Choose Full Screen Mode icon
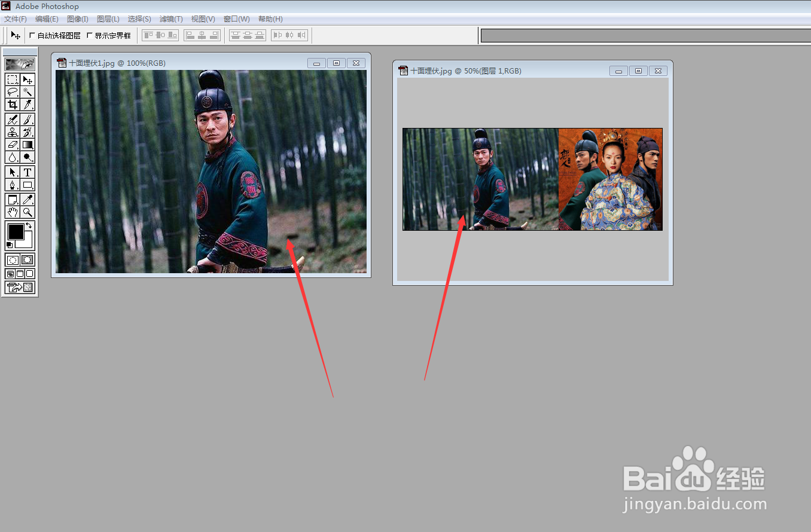 30,274
